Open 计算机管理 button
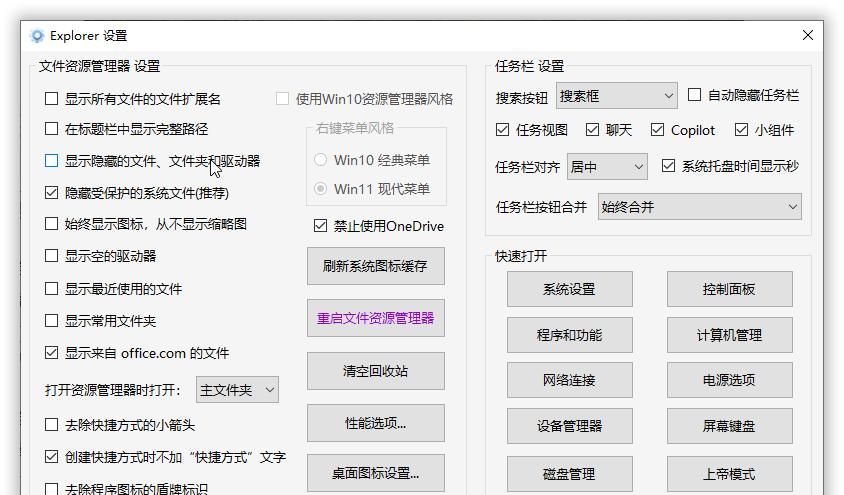Viewport: 844px width, 495px height. (729, 335)
